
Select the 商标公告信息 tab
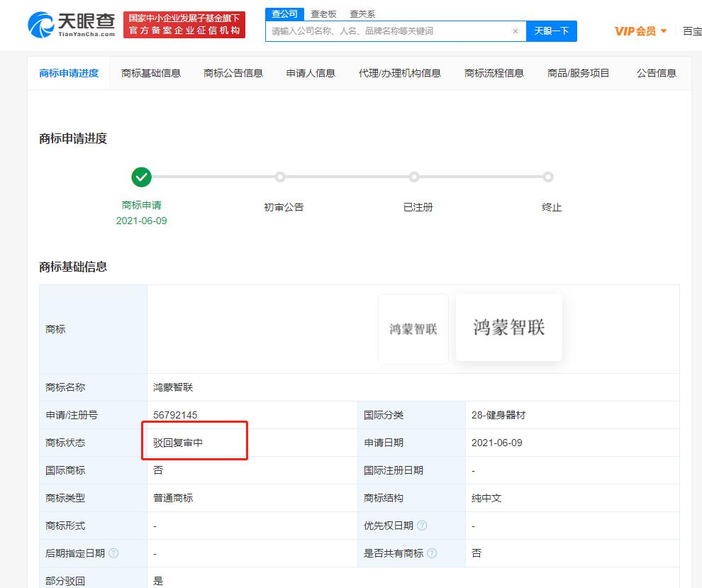click(x=233, y=73)
